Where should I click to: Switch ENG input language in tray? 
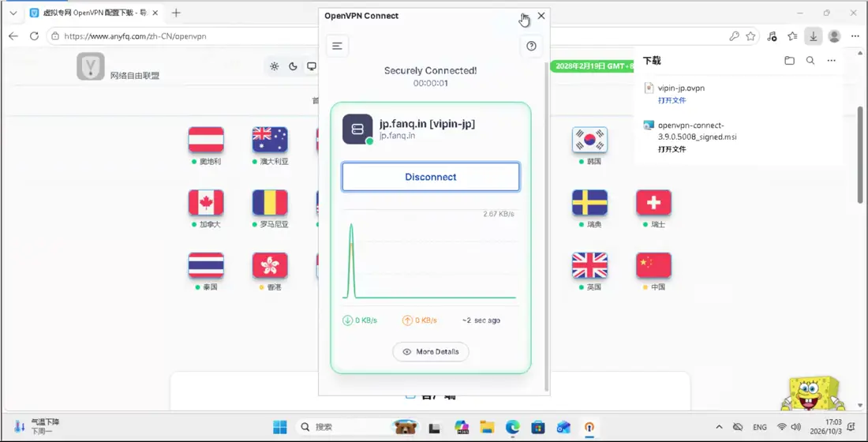(x=759, y=427)
